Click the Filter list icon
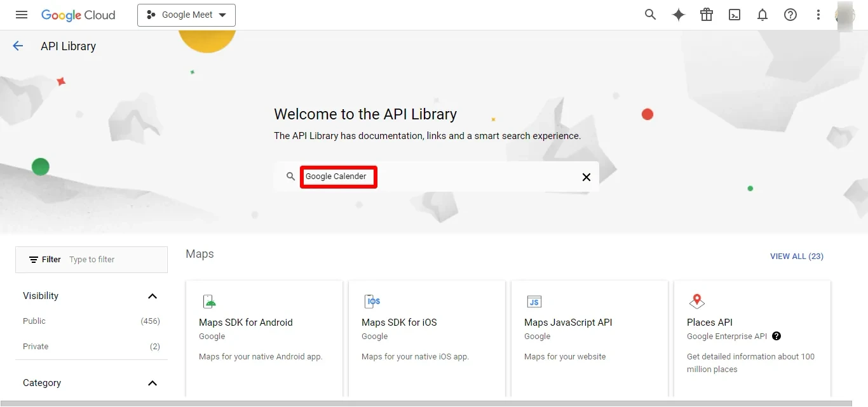 [x=34, y=260]
